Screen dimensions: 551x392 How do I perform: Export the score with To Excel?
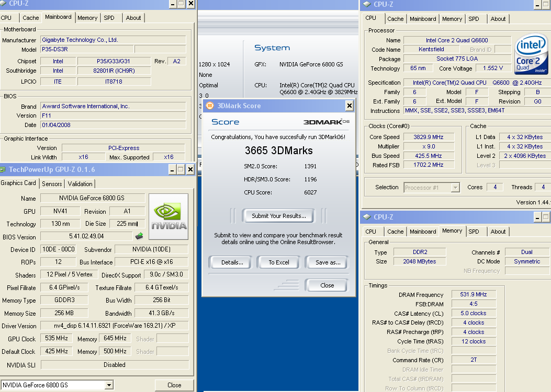point(279,262)
